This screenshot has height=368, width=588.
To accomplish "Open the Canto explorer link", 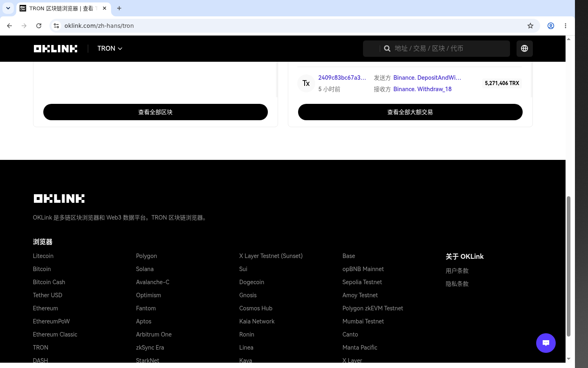I will tap(350, 334).
